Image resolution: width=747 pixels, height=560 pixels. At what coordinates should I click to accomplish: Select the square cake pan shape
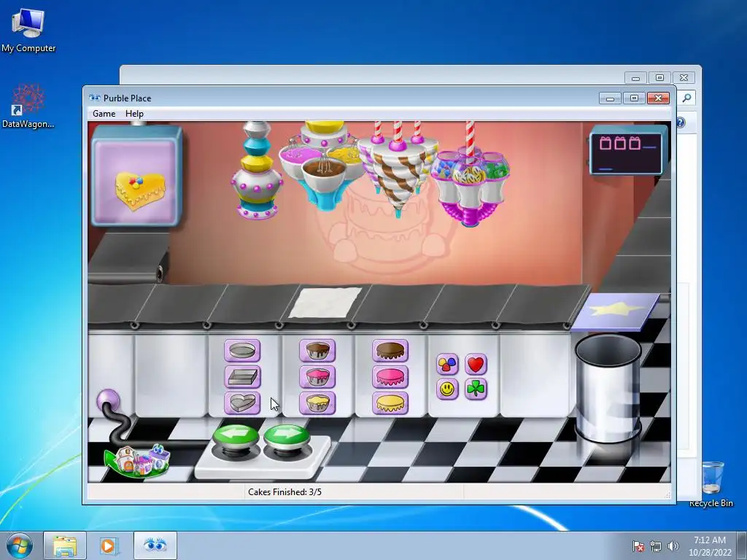point(242,377)
